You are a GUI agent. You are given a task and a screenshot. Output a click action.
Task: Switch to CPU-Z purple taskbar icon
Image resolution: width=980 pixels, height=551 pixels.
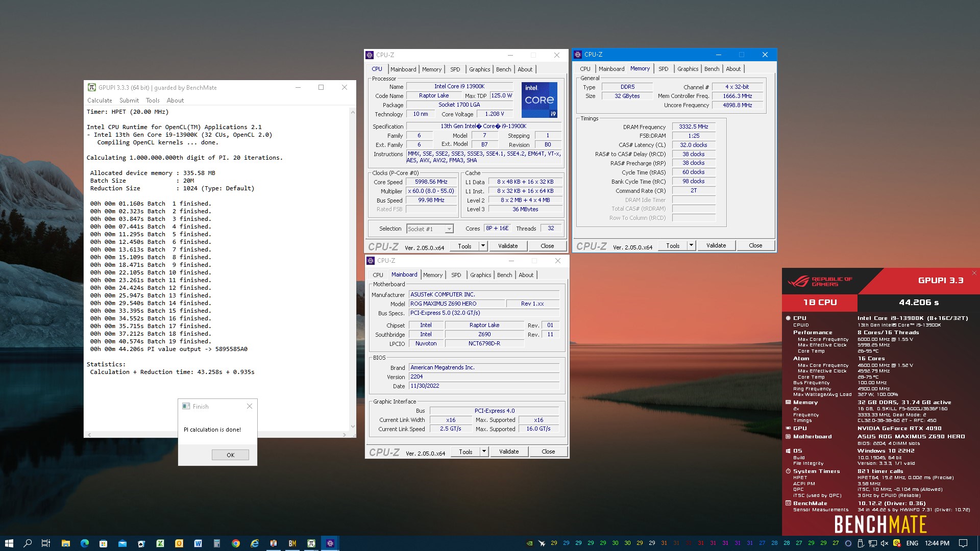(330, 543)
